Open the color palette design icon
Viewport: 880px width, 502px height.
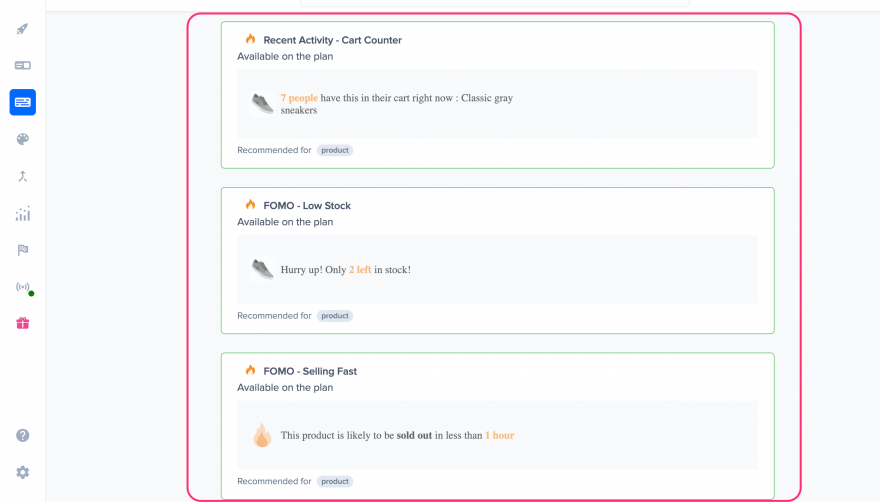click(x=22, y=139)
